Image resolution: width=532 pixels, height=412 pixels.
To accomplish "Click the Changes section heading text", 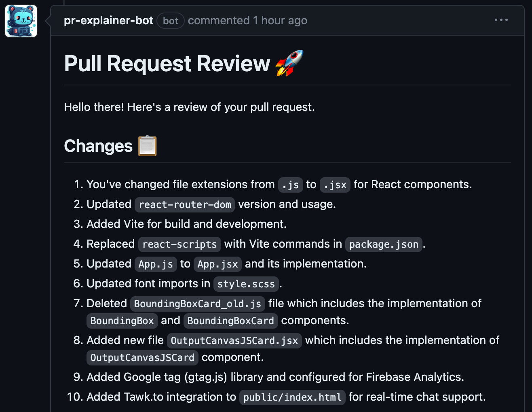I will coord(98,146).
